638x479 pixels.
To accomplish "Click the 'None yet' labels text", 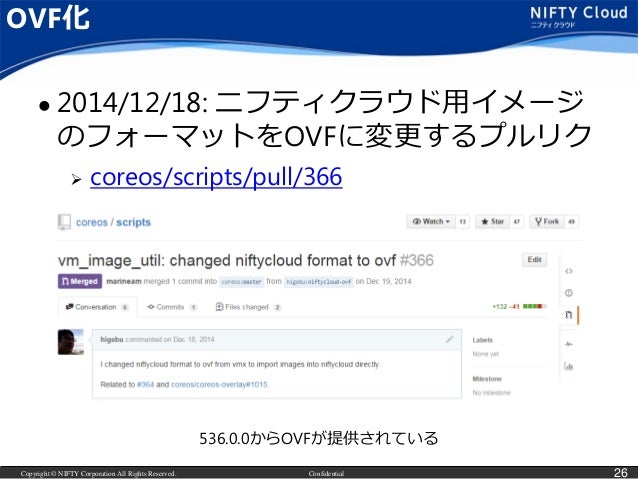I will pos(486,354).
